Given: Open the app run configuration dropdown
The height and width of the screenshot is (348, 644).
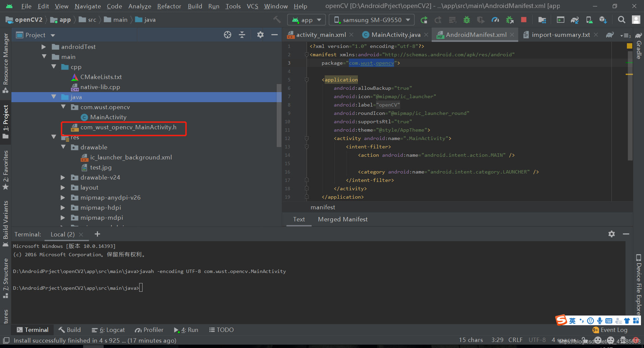Looking at the screenshot, I should coord(307,20).
